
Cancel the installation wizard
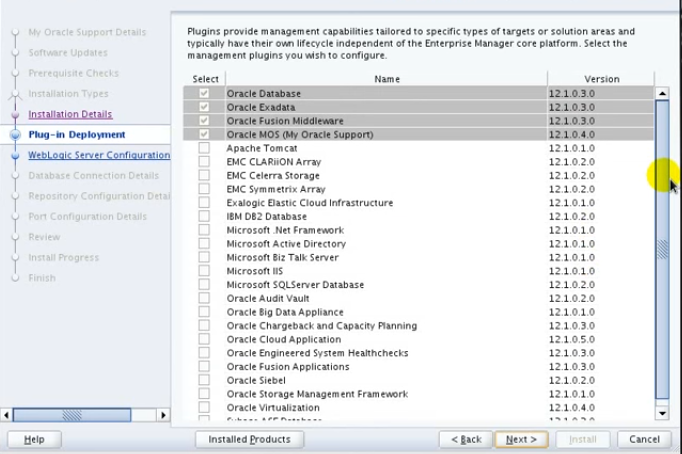tap(644, 439)
